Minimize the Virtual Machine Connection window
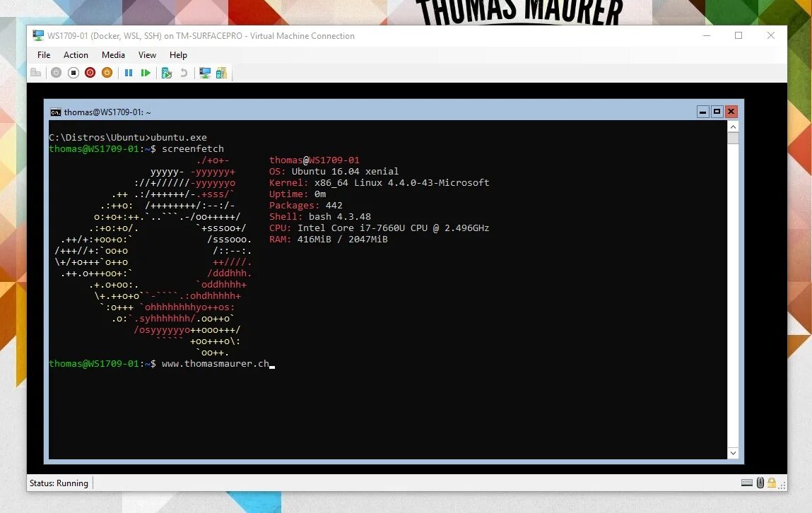Image resolution: width=812 pixels, height=513 pixels. 707,36
